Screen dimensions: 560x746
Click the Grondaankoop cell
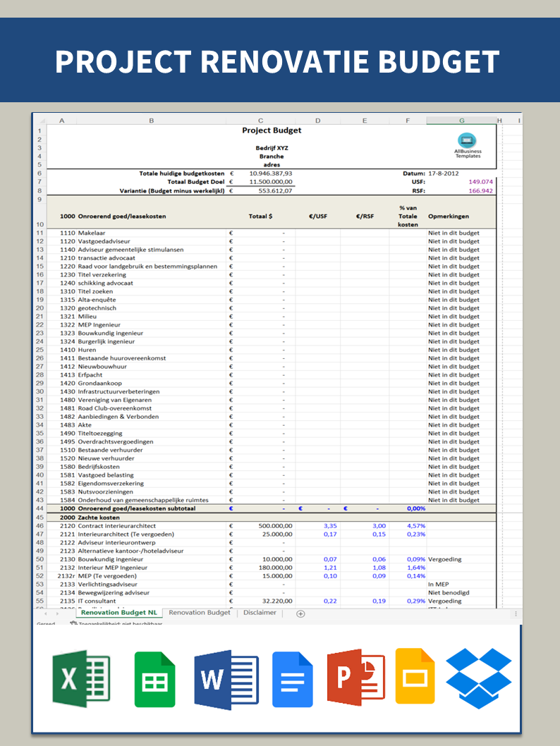tap(99, 384)
